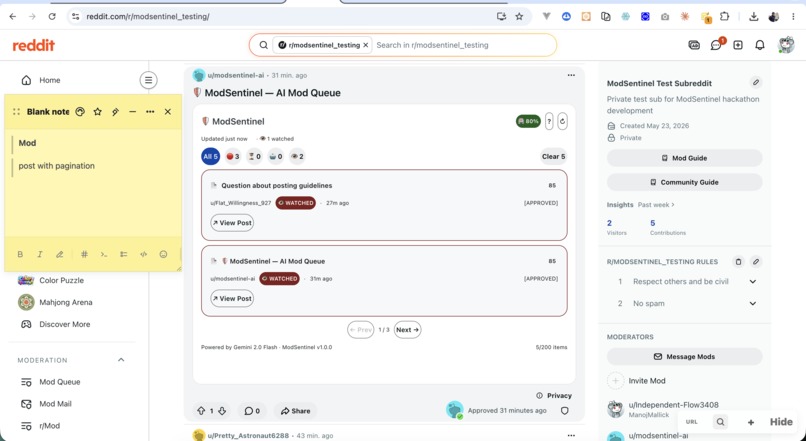
Task: Click the moderator shield icon on the post
Action: coord(564,411)
